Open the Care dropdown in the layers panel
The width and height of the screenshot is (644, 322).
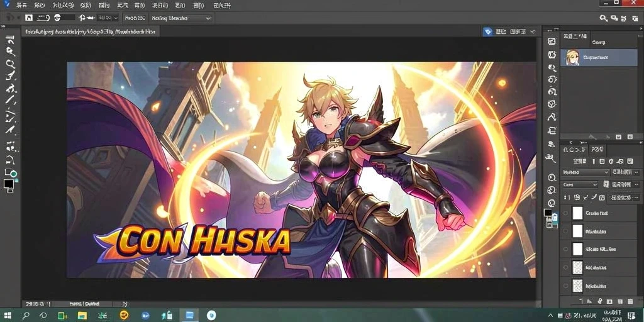pyautogui.click(x=579, y=184)
